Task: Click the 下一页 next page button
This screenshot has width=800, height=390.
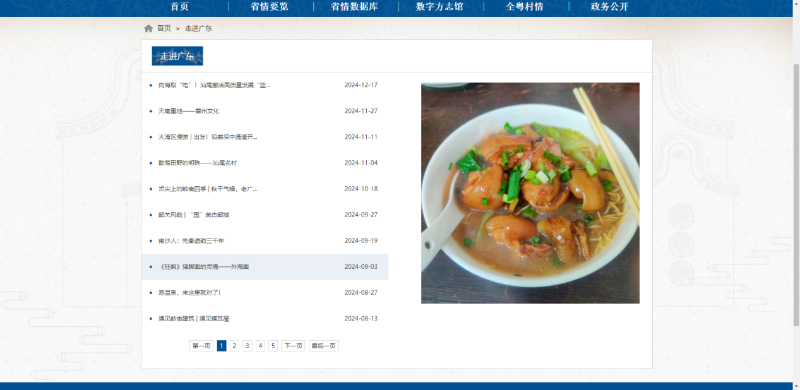Action: 293,346
